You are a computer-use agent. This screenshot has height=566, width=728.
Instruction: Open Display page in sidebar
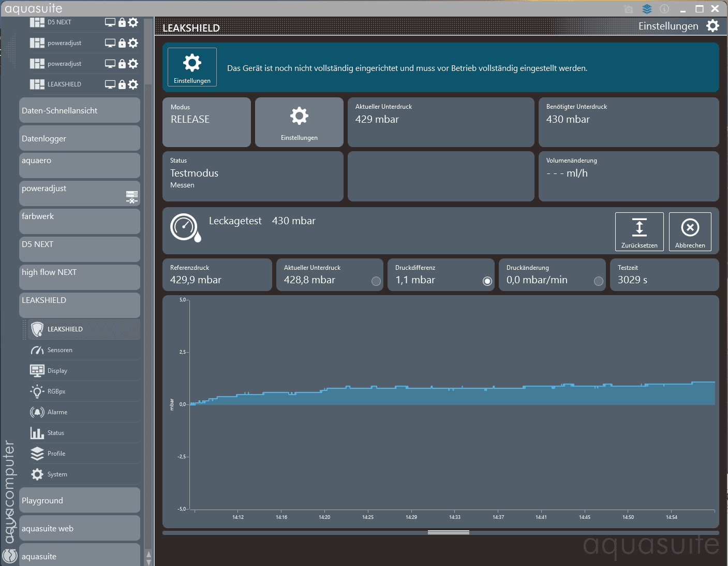click(83, 371)
